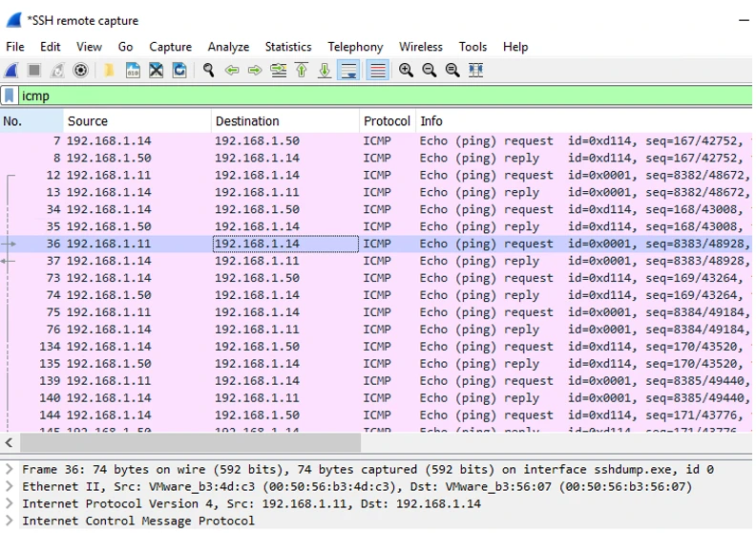
Task: Open the Statistics menu
Action: click(287, 47)
